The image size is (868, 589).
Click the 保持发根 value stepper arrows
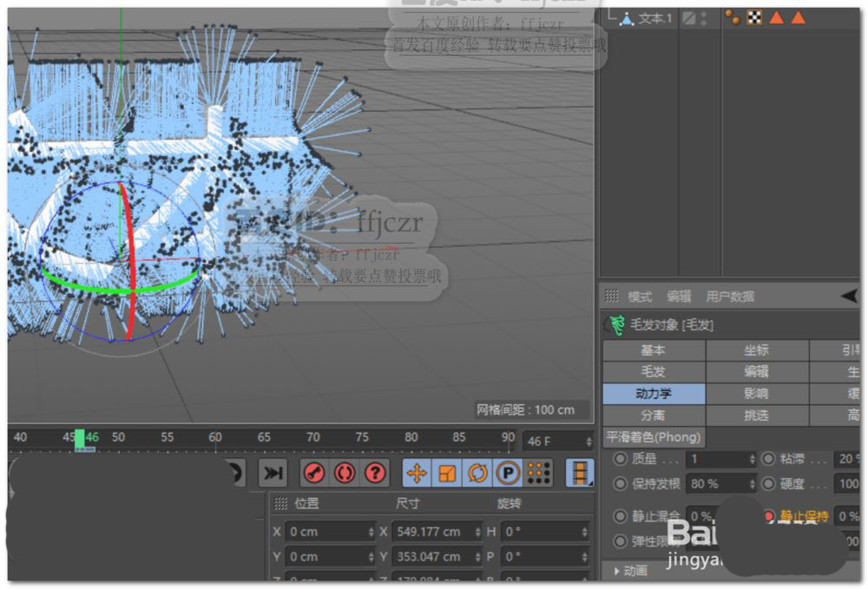click(x=752, y=484)
